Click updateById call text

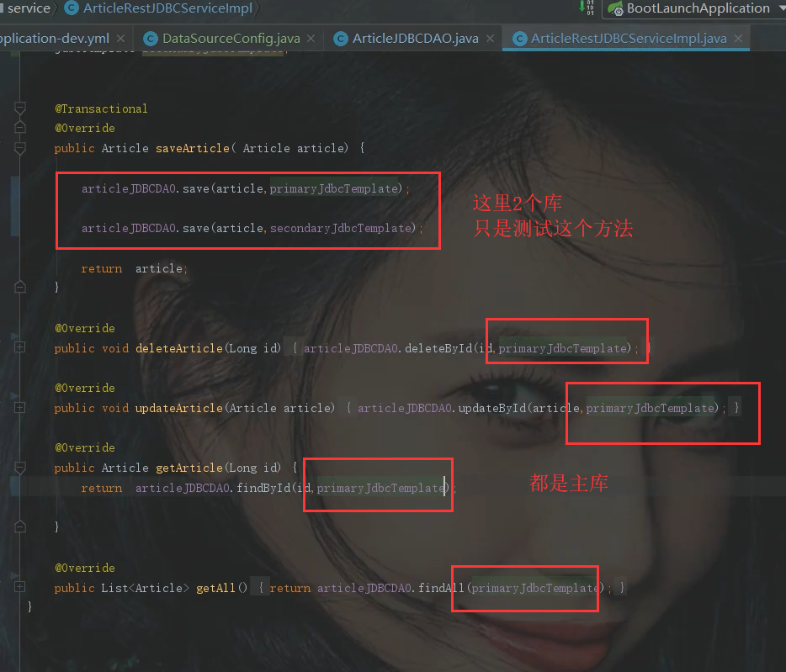[491, 408]
